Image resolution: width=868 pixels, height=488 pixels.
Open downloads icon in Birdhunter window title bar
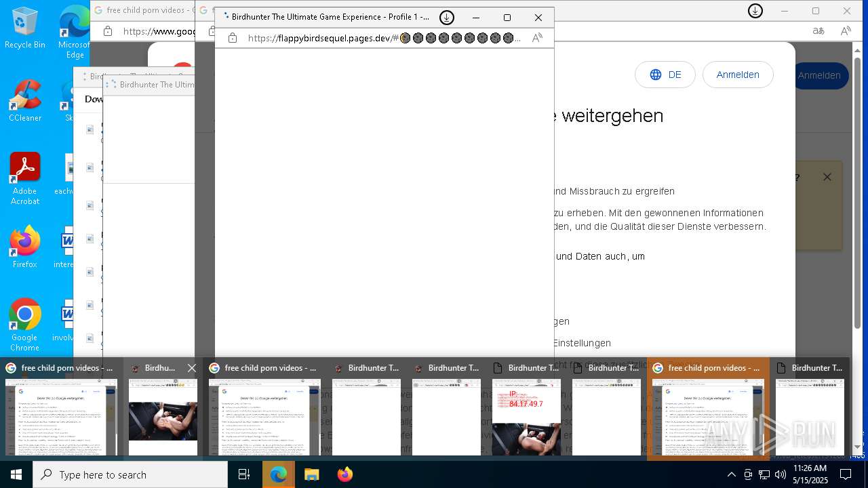(x=446, y=18)
